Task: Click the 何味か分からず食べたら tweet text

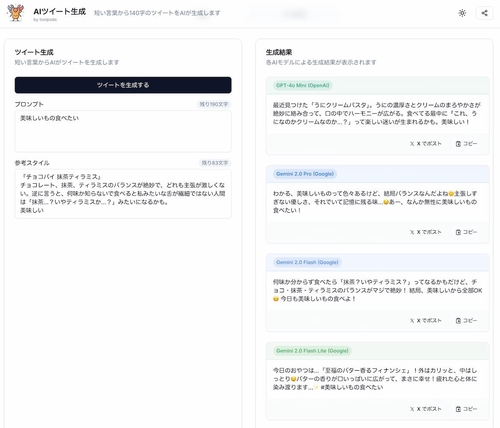Action: [377, 290]
